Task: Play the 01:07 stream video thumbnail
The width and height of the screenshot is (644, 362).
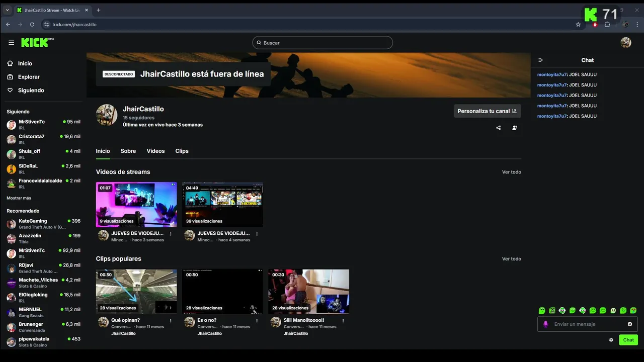Action: point(136,205)
